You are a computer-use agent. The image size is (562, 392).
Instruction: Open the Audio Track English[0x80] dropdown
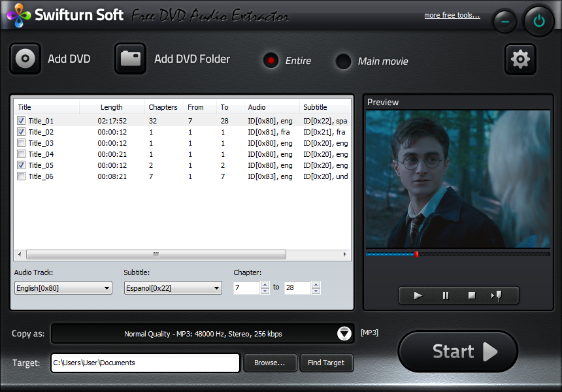pos(63,288)
